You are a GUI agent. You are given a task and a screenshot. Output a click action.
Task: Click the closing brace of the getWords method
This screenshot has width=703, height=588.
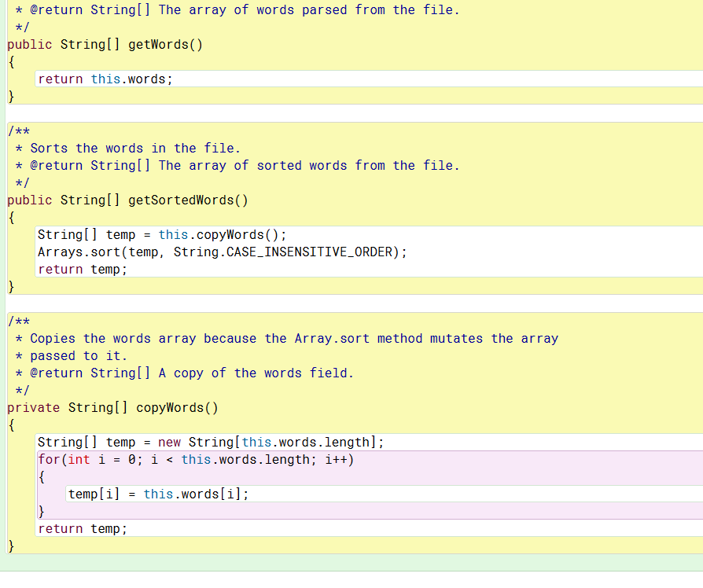click(x=11, y=97)
